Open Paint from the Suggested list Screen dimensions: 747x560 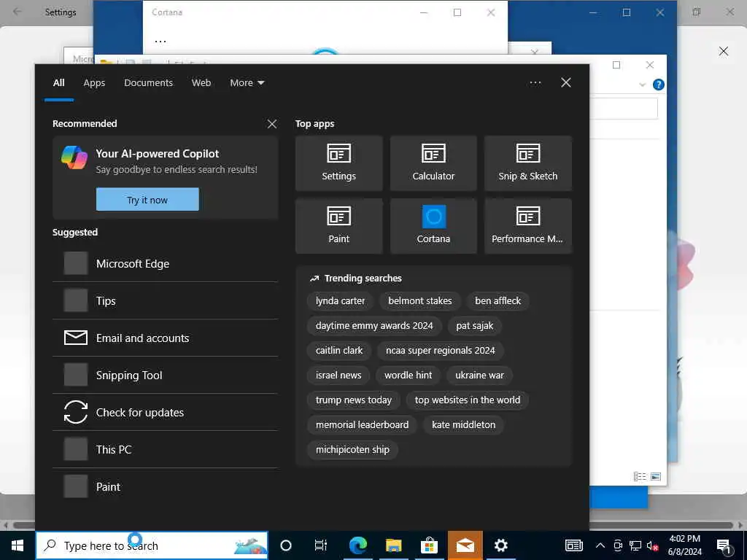click(x=166, y=486)
